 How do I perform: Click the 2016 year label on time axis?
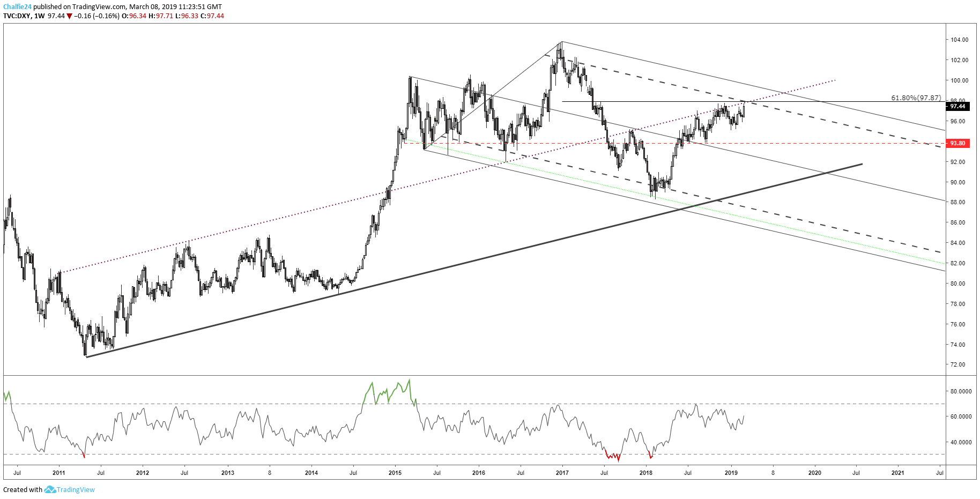479,473
